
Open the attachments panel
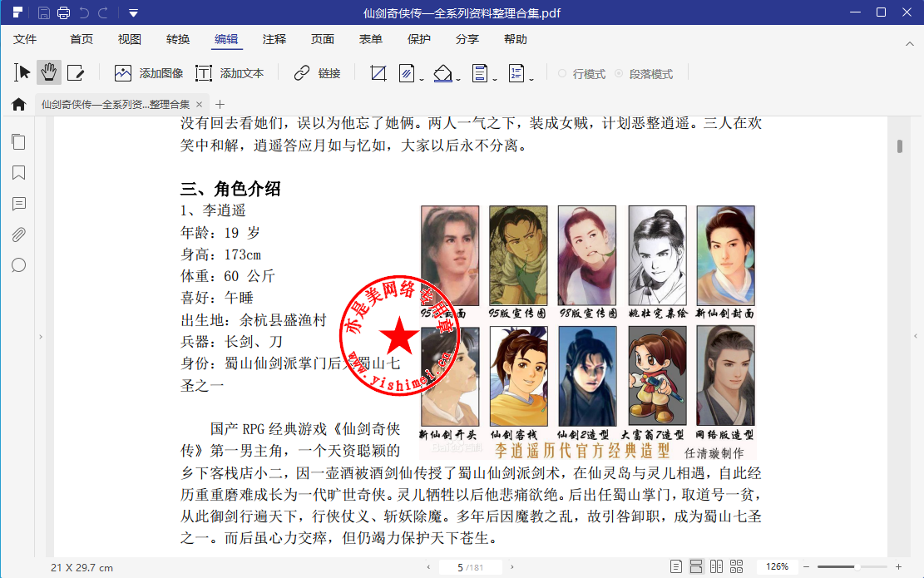[19, 235]
